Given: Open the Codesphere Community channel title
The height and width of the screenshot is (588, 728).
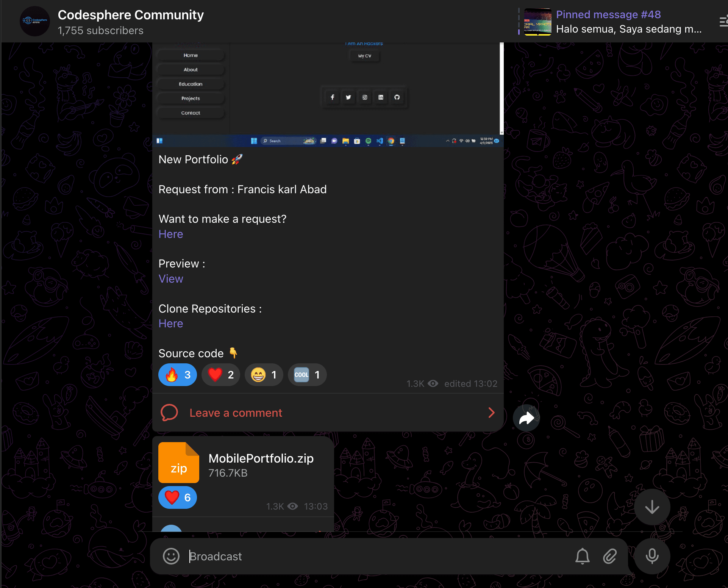Looking at the screenshot, I should click(x=131, y=15).
